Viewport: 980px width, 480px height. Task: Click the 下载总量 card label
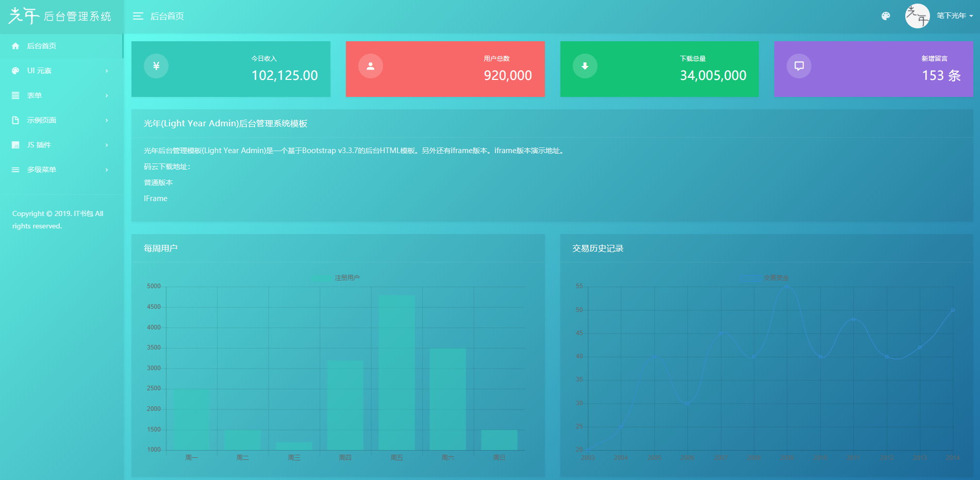[x=693, y=59]
